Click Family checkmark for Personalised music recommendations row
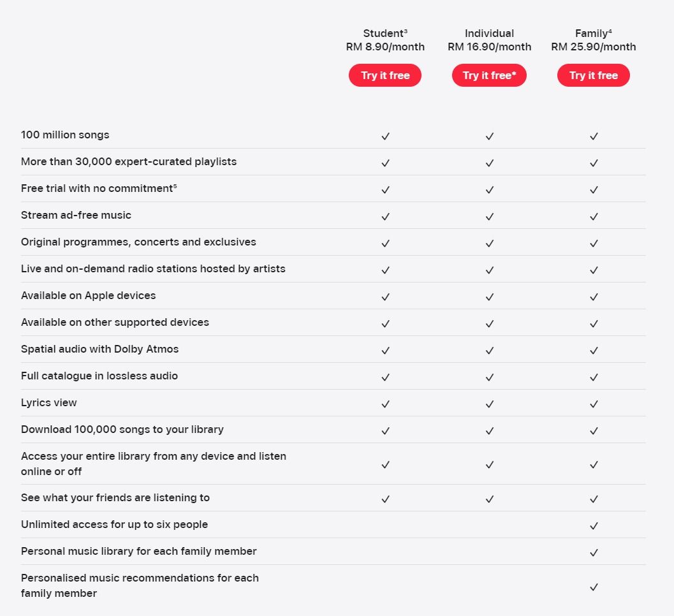 click(x=594, y=587)
